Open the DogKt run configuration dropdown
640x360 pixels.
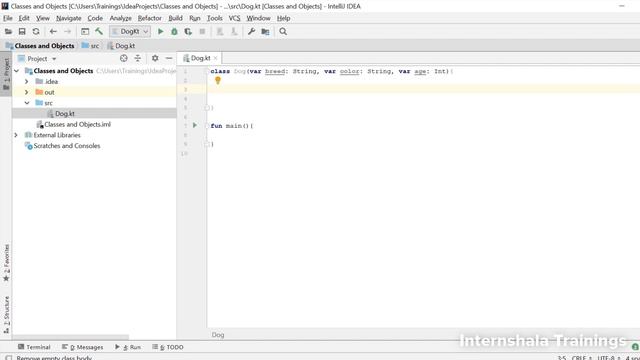click(x=130, y=31)
